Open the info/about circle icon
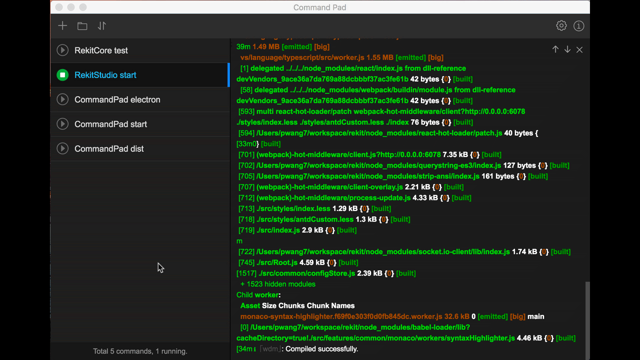This screenshot has height=360, width=640. click(x=578, y=26)
